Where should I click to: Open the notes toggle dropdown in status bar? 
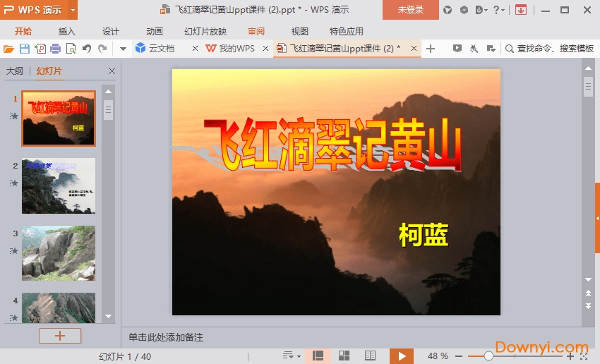click(292, 356)
